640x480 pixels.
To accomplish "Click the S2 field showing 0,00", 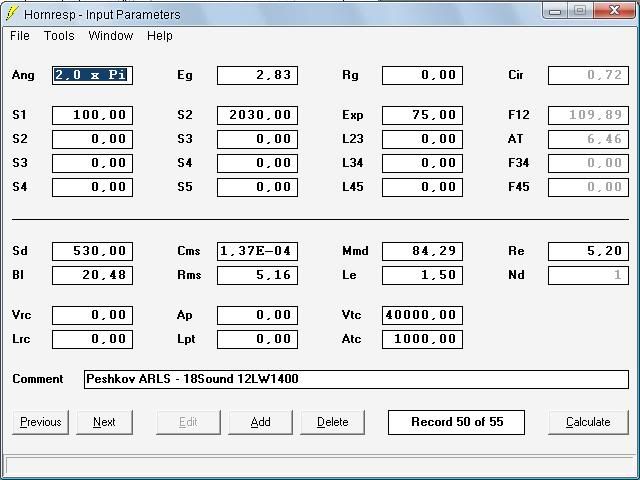I will (92, 139).
